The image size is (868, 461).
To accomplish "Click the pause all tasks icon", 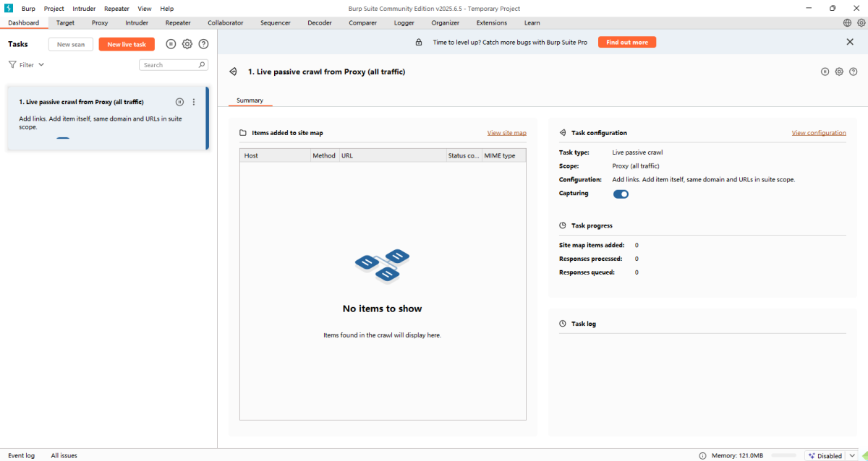I will pyautogui.click(x=171, y=43).
